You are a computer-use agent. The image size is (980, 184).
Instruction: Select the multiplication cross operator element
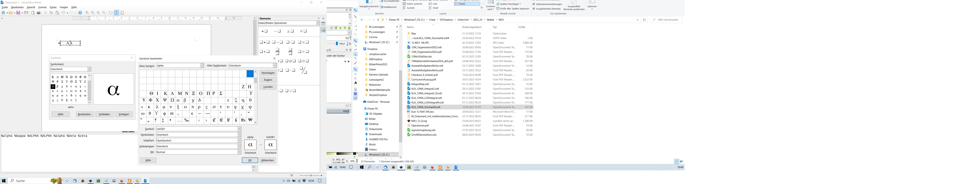click(x=303, y=42)
